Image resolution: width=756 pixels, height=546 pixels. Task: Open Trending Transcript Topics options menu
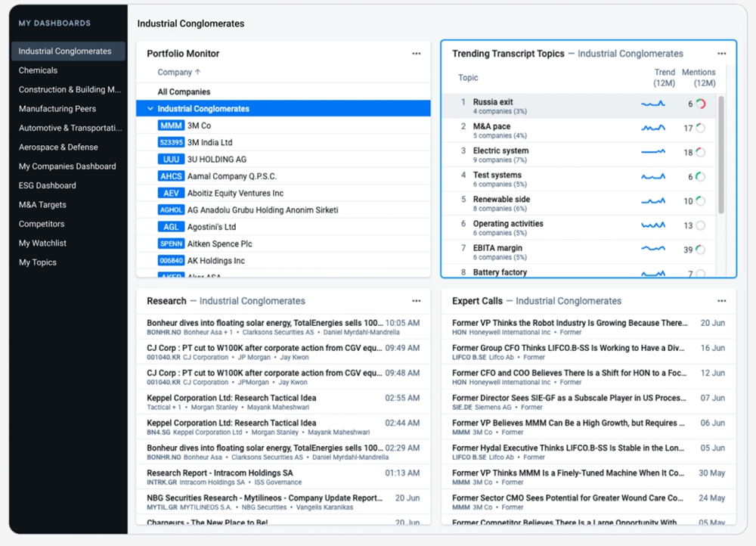click(721, 54)
